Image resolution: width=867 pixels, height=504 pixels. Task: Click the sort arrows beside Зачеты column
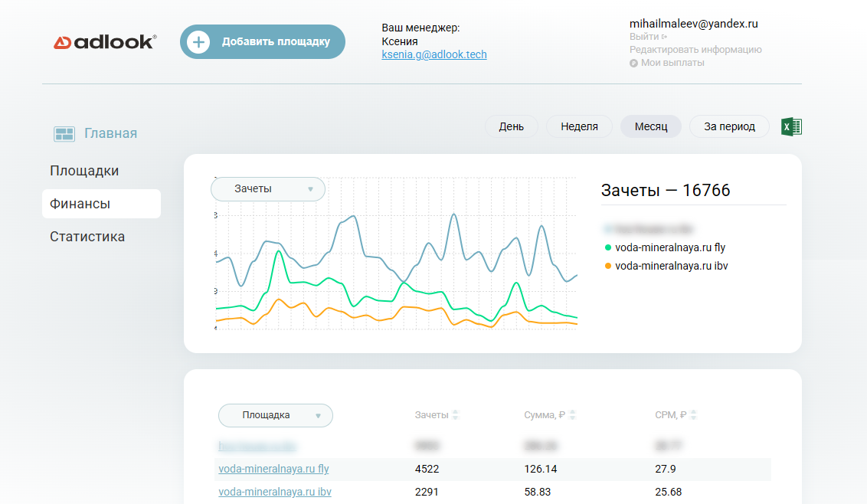pyautogui.click(x=456, y=415)
